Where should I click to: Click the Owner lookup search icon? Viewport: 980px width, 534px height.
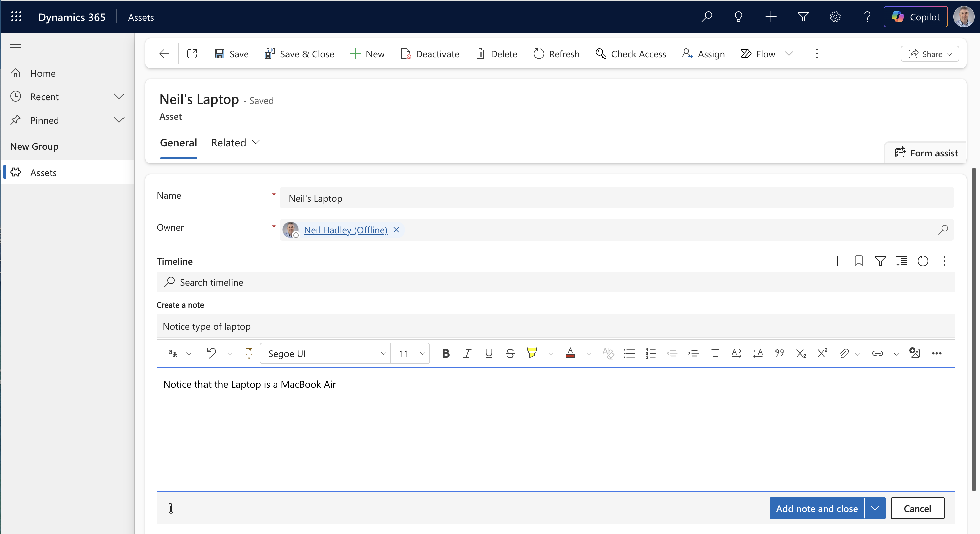click(x=943, y=230)
